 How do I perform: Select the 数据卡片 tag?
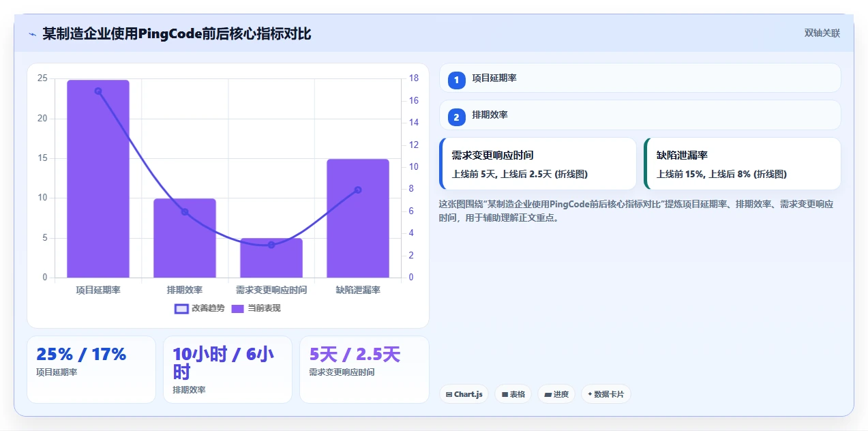(x=606, y=394)
